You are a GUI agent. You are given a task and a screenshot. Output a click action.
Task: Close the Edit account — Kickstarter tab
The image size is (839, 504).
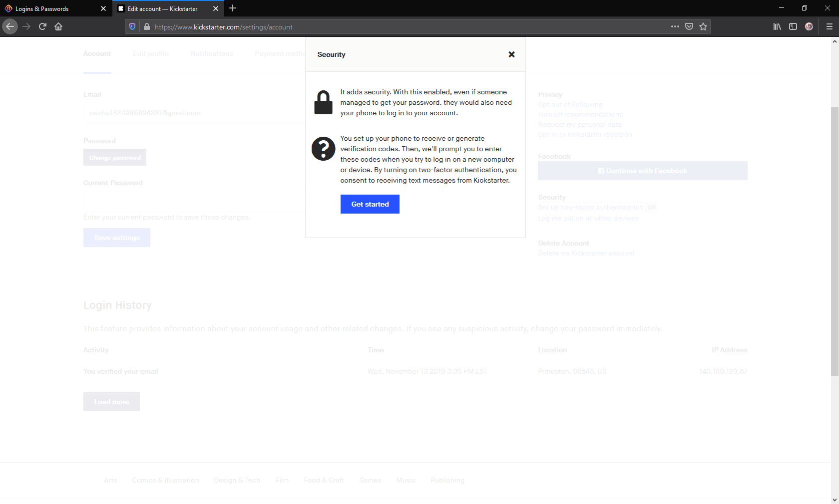(x=216, y=8)
